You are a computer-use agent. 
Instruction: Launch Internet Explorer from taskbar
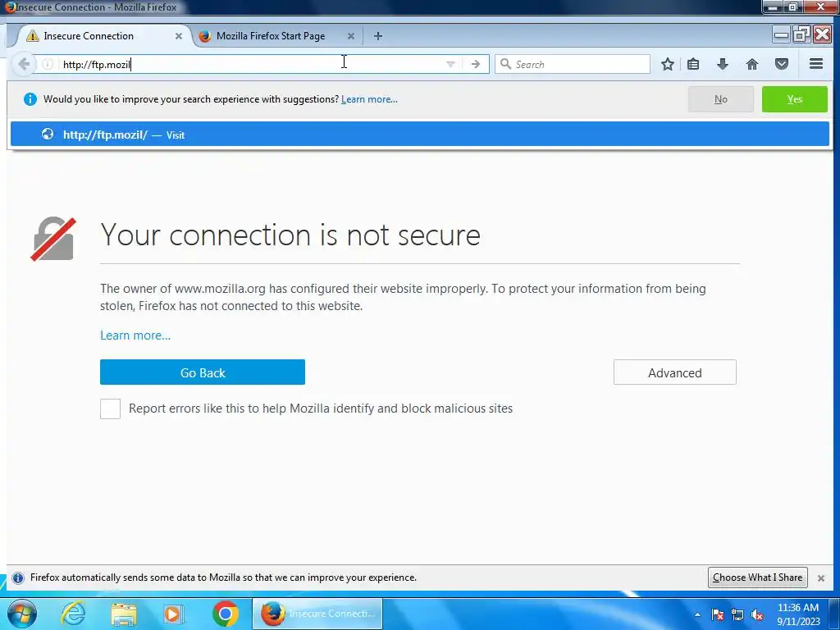tap(73, 614)
